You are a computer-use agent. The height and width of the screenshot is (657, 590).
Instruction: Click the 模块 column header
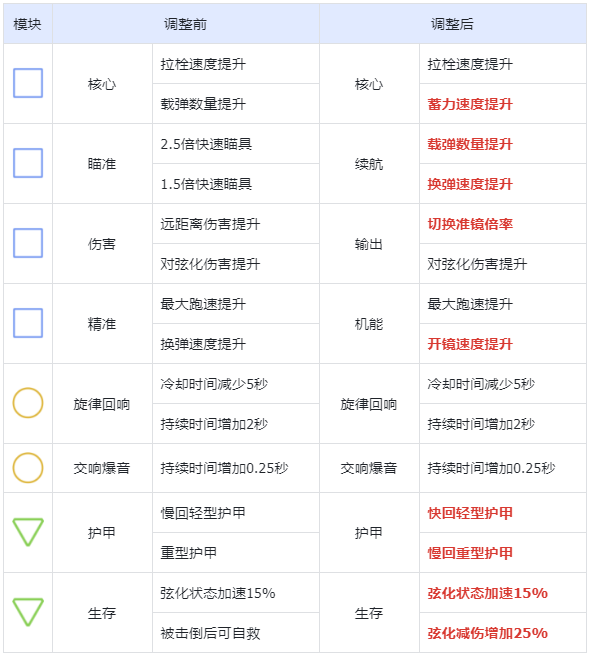(x=28, y=24)
